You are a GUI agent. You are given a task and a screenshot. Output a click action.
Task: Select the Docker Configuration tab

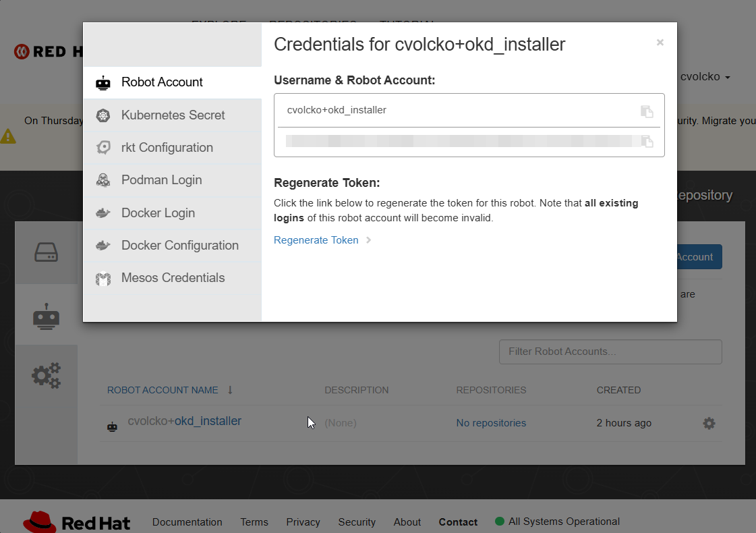pyautogui.click(x=179, y=245)
